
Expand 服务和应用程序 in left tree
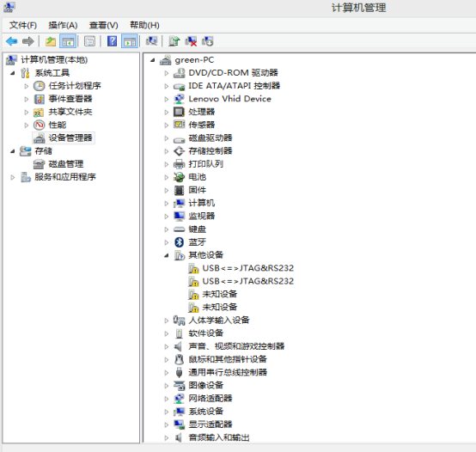12,177
